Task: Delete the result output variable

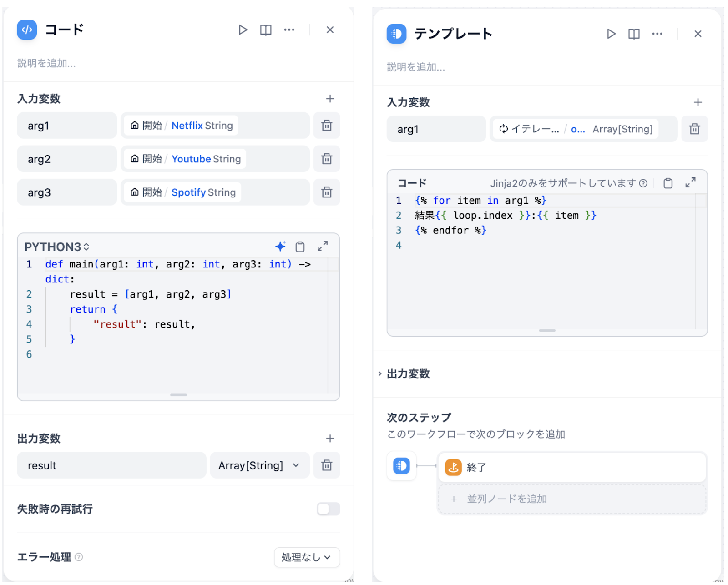Action: [326, 465]
